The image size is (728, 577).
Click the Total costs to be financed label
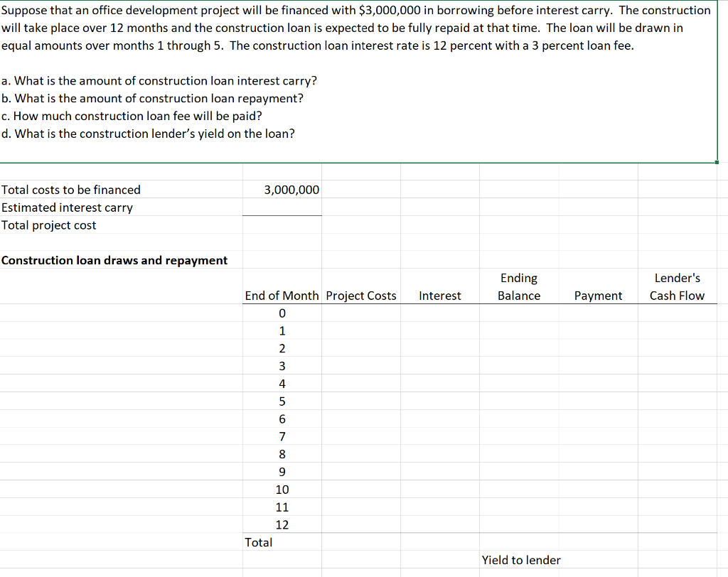point(70,190)
